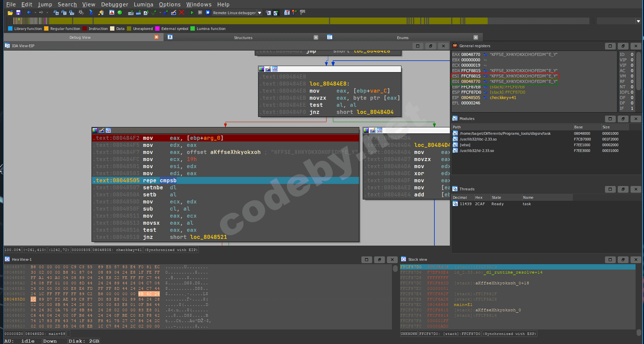Pause the debugged process

(x=200, y=12)
